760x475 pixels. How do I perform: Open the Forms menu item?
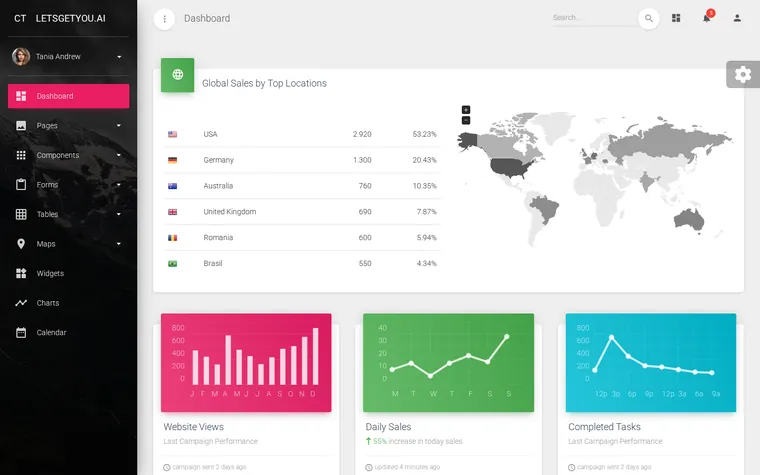(x=68, y=185)
